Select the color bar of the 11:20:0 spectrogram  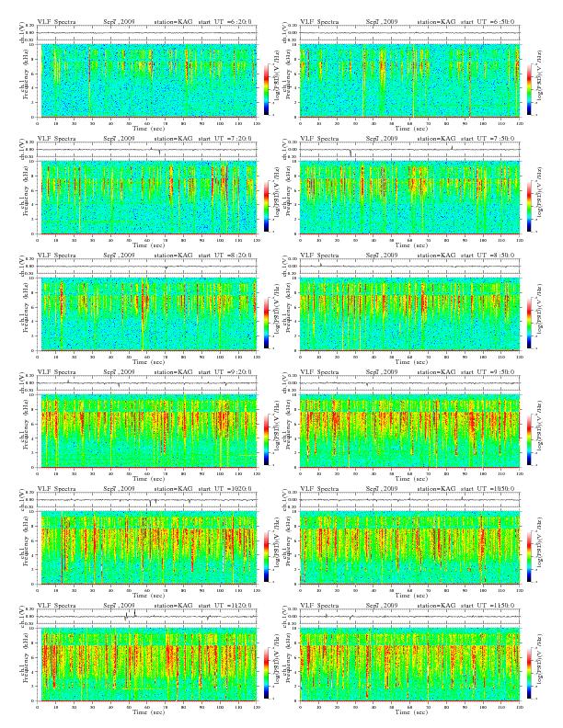(x=266, y=674)
